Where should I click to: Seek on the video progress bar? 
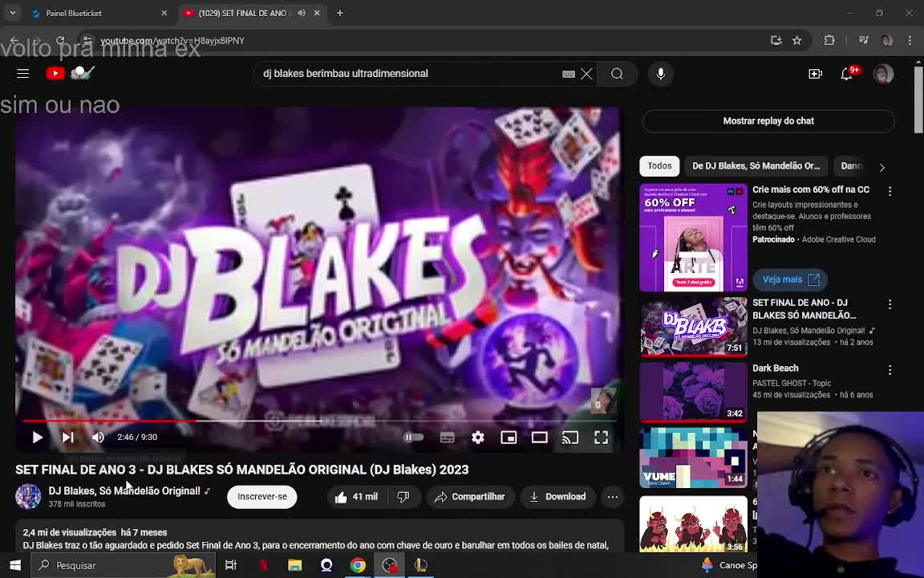coord(319,421)
